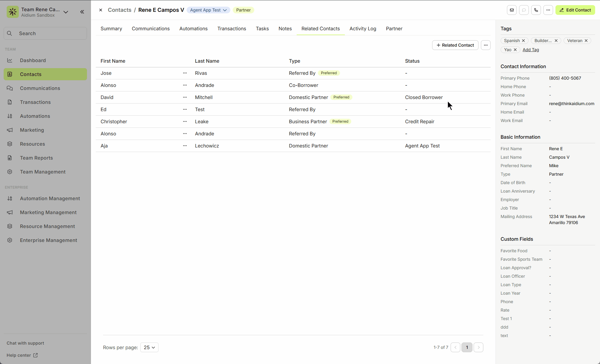Click the sidebar Search field
The height and width of the screenshot is (364, 600).
45,33
